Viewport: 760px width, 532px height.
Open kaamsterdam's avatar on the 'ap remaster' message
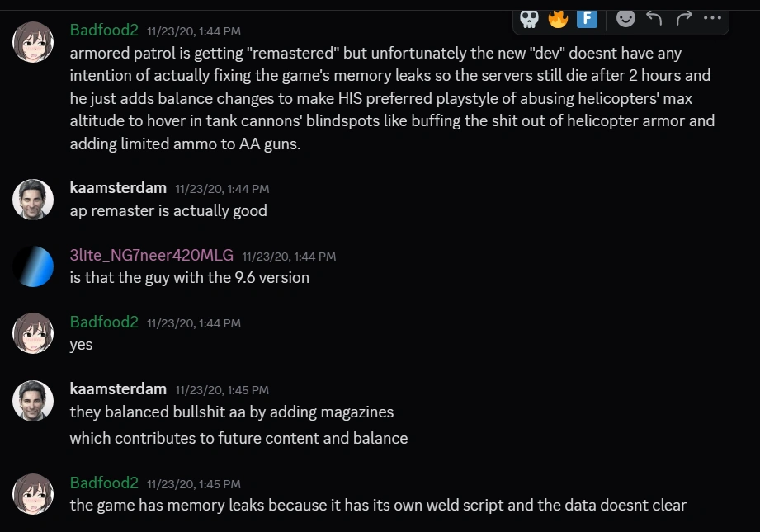pyautogui.click(x=33, y=199)
